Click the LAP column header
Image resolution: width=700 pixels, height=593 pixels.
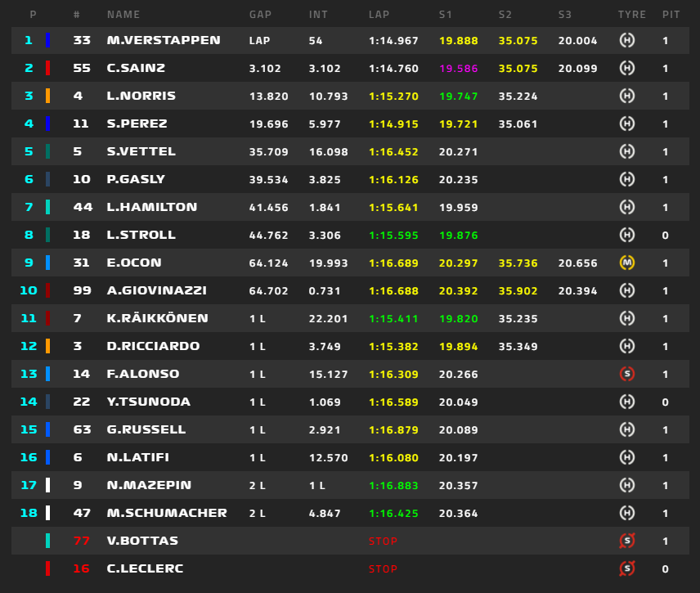(379, 15)
